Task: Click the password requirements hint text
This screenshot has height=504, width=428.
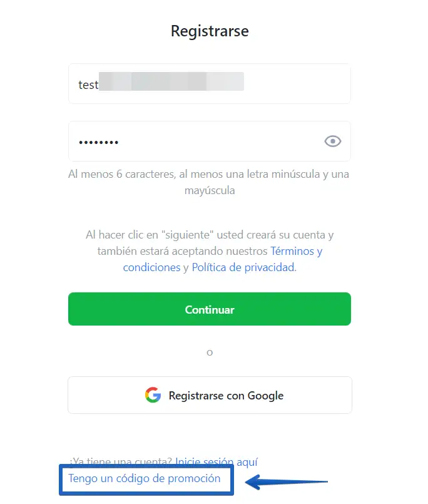Action: click(x=209, y=182)
